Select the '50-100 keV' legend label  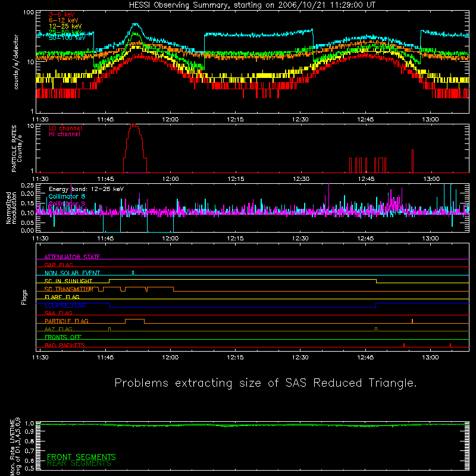[x=67, y=38]
